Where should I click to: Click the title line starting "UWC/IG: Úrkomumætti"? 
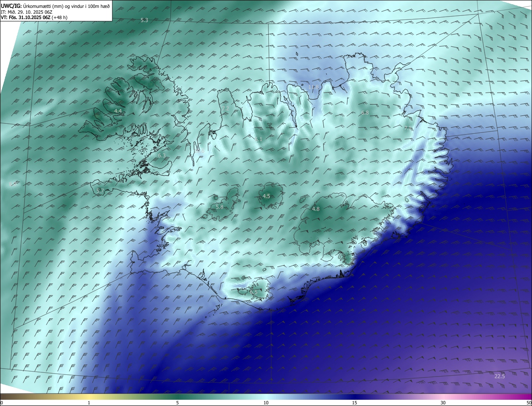[x=55, y=6]
